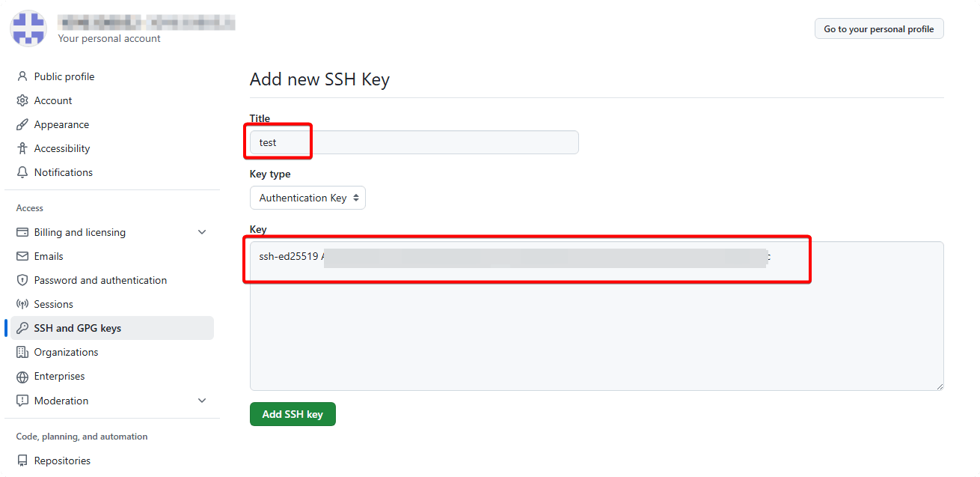Click the personal account avatar
This screenshot has width=980, height=477.
(x=28, y=28)
